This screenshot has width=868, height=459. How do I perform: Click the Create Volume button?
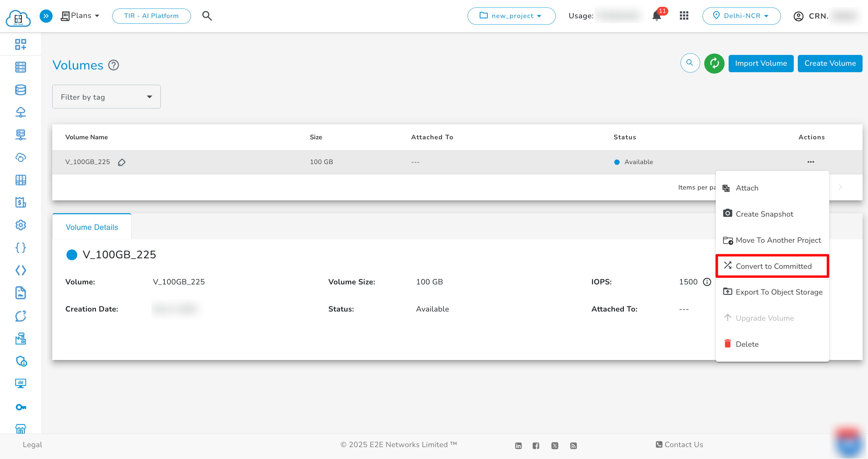click(830, 63)
